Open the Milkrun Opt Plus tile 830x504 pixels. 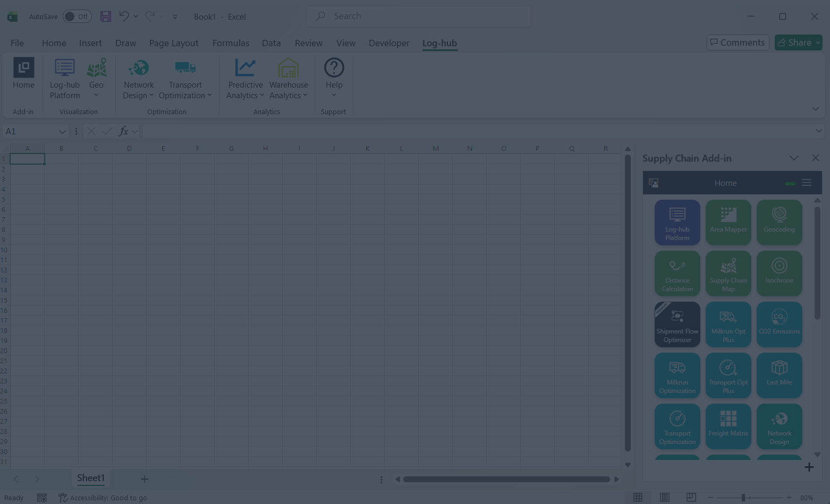728,324
